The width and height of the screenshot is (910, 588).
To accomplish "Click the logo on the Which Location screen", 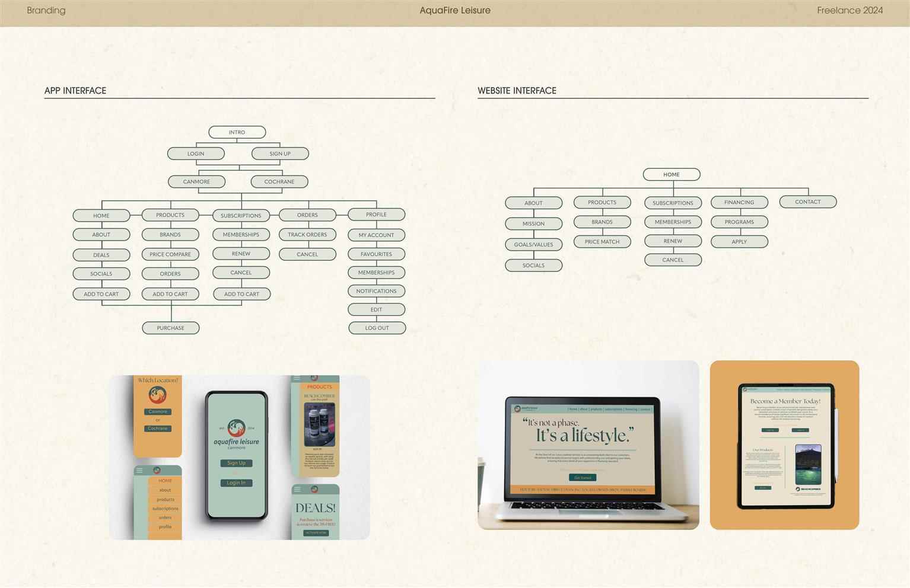I will [157, 395].
